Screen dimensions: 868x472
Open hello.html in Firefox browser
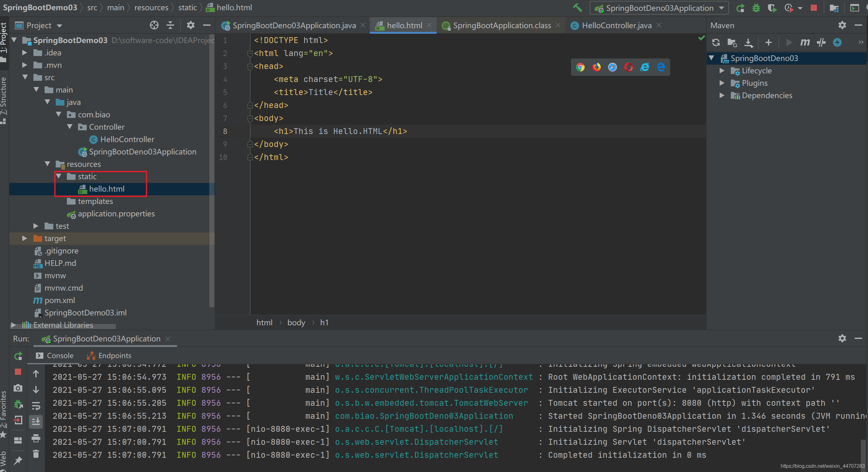[596, 67]
